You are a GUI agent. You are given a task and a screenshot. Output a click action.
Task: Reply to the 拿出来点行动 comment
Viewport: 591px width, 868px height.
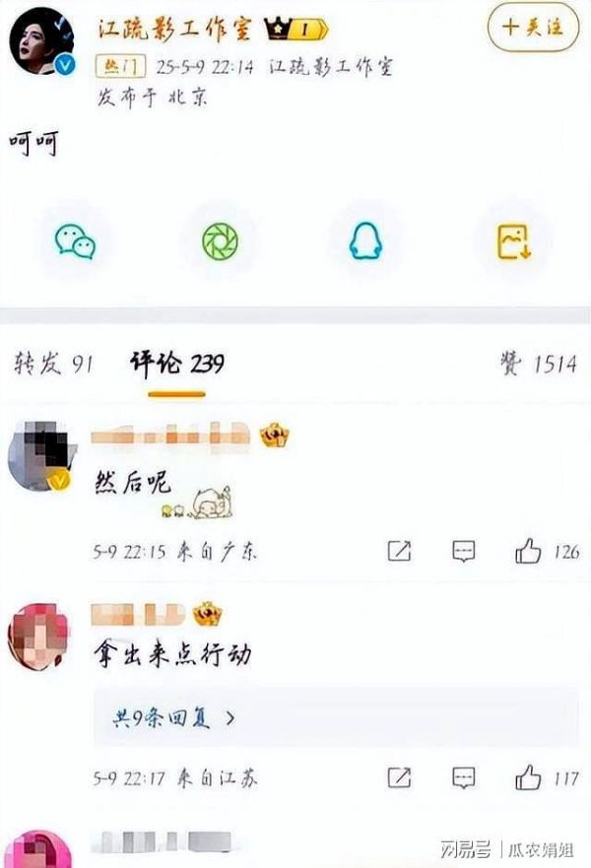[x=463, y=777]
